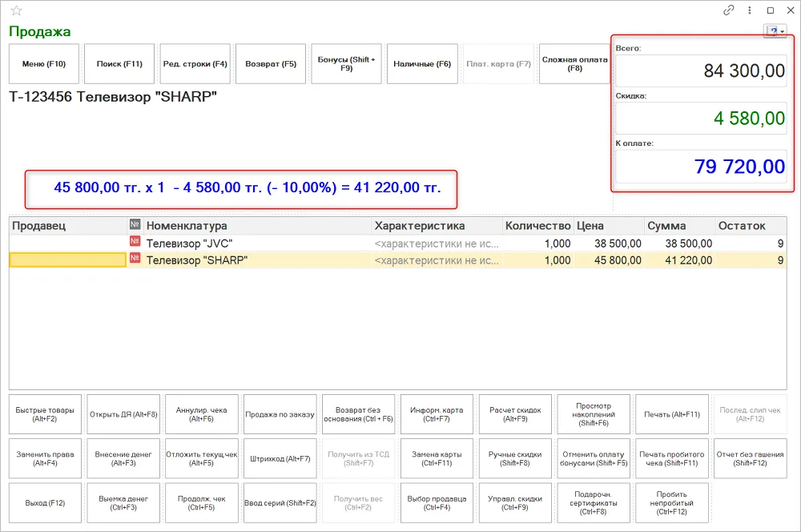The width and height of the screenshot is (801, 532).
Task: Open the three-dot more options menu
Action: pos(750,10)
